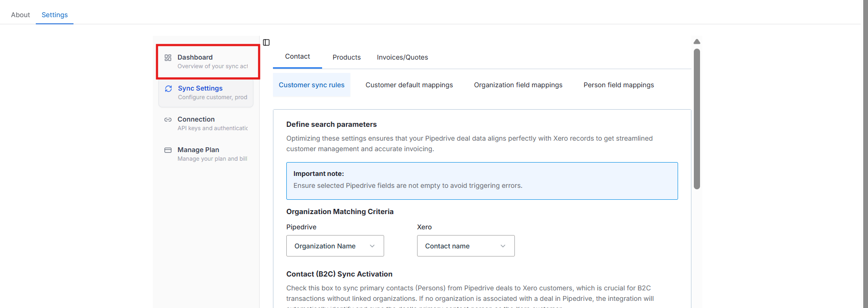Screen dimensions: 868x308
Task: Select the Person field mappings sub-tab
Action: pos(618,85)
